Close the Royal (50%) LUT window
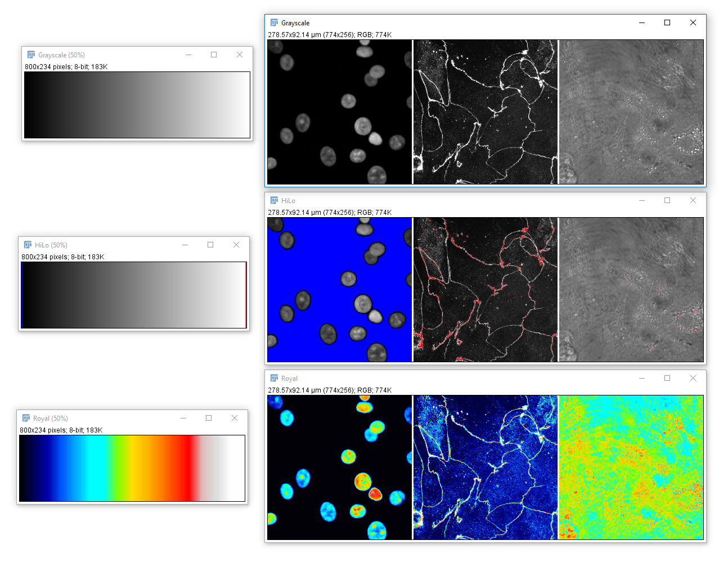 click(235, 418)
